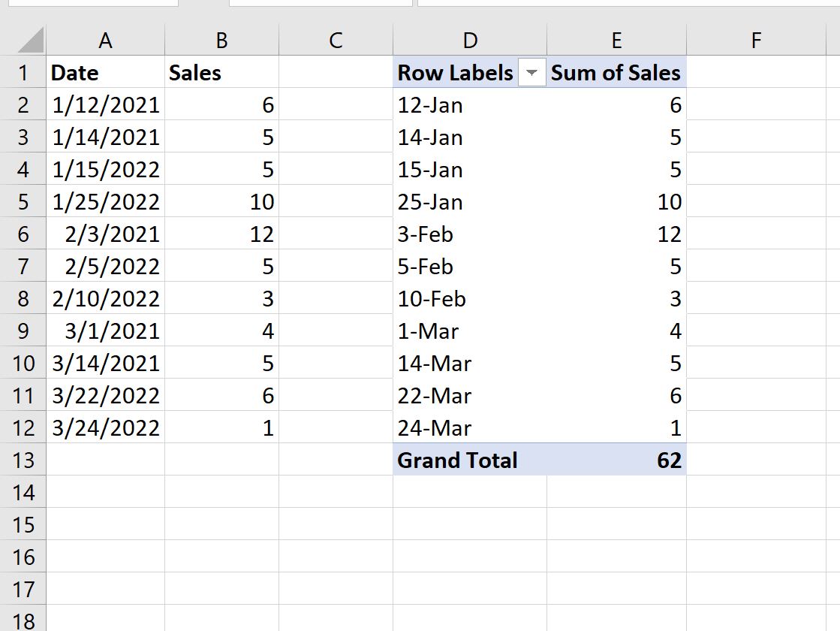Select row 13 header
840x631 pixels.
pos(23,460)
